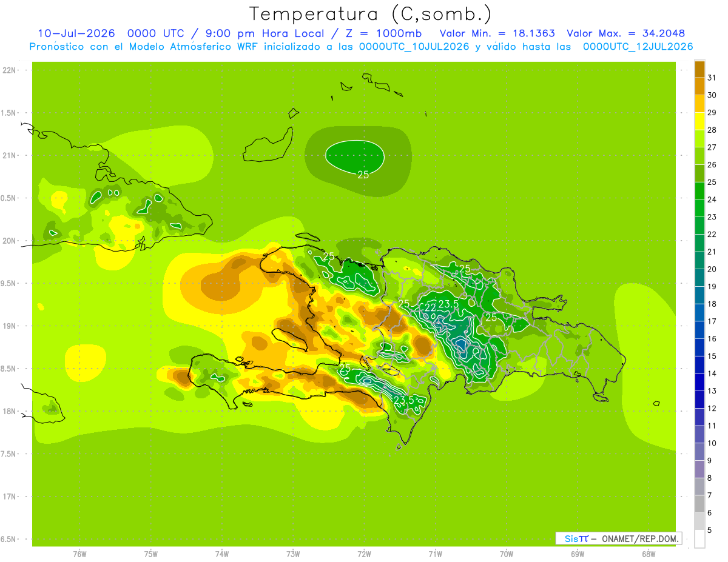The image size is (728, 562).
Task: Click the legend value label '21'
Action: [712, 252]
